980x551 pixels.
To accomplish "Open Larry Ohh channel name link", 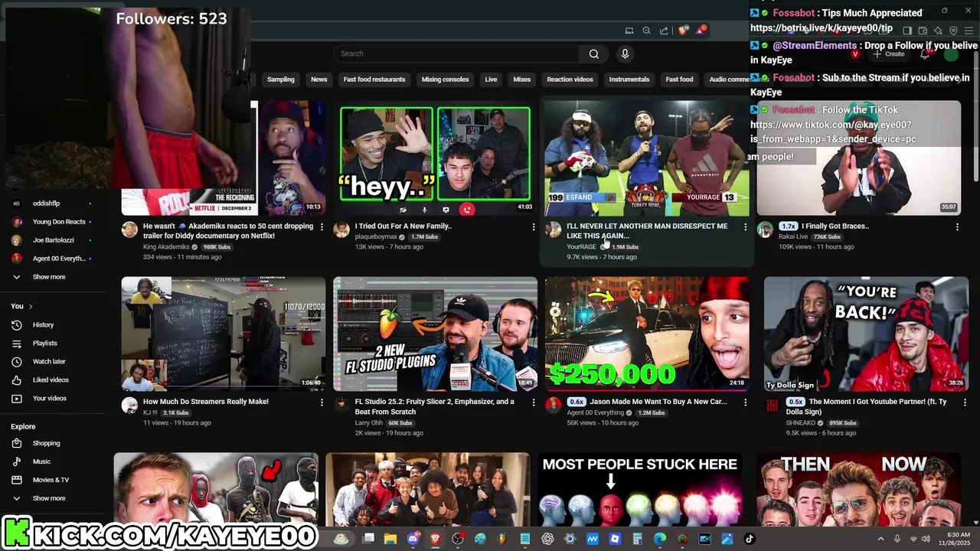I will (369, 423).
